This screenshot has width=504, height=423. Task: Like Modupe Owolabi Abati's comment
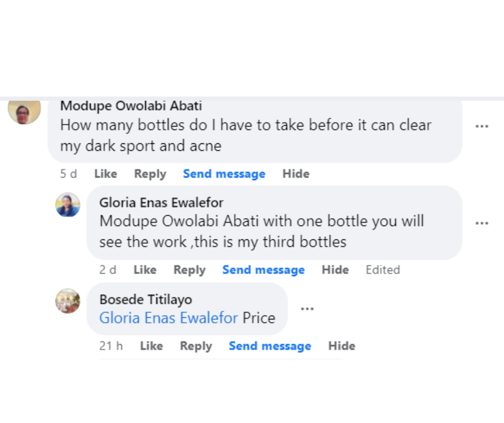click(106, 174)
